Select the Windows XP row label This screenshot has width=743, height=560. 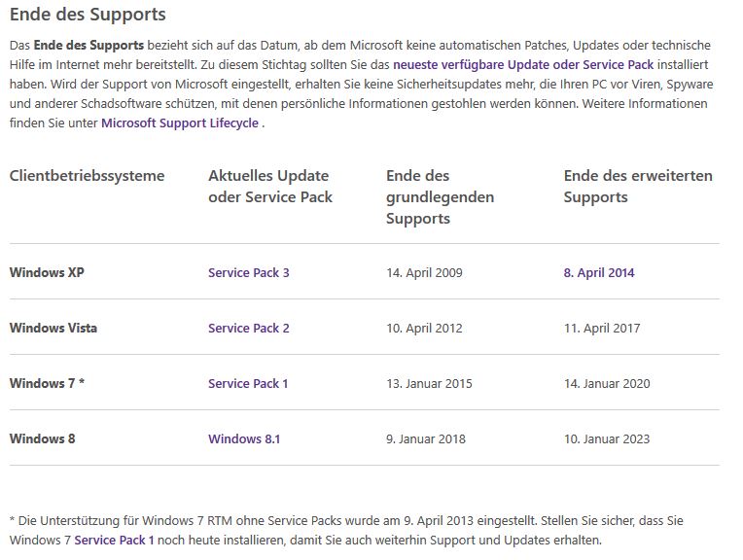pos(47,273)
